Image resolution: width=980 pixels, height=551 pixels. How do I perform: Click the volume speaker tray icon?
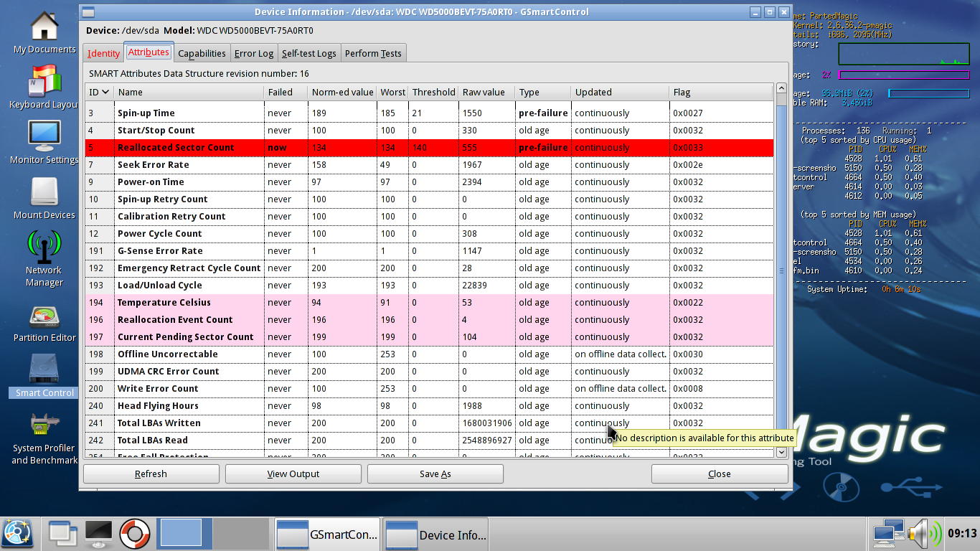click(x=924, y=534)
